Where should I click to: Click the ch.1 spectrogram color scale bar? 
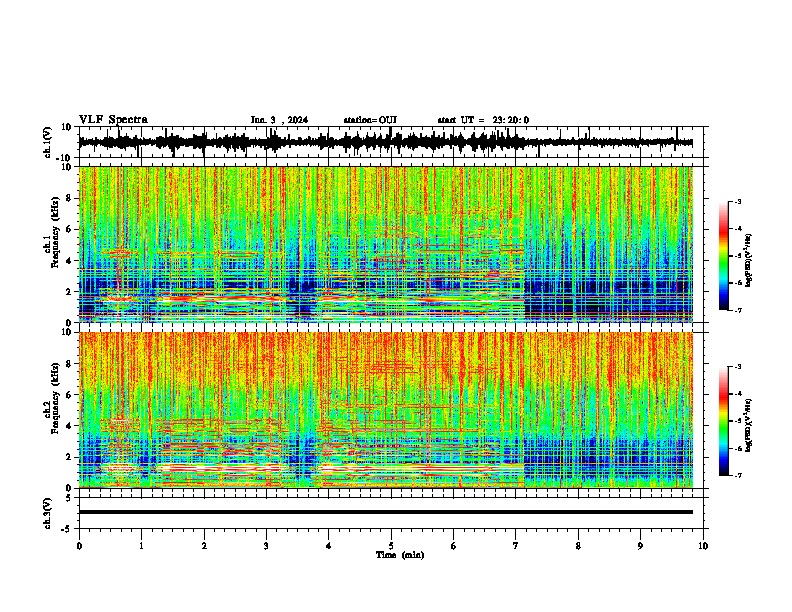723,256
